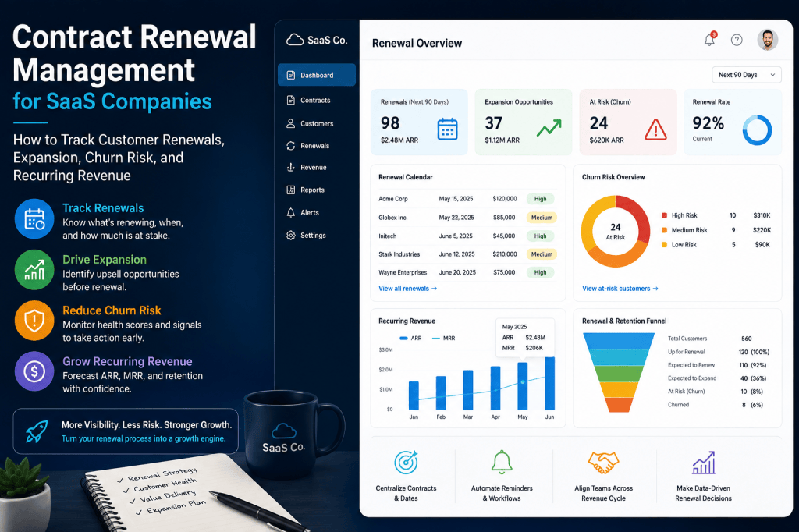The height and width of the screenshot is (532, 799).
Task: Click the Drive Expansion chart icon
Action: [x=34, y=270]
